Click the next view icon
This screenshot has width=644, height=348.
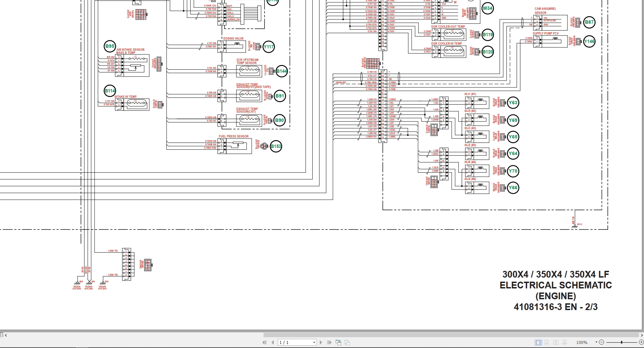tap(347, 343)
